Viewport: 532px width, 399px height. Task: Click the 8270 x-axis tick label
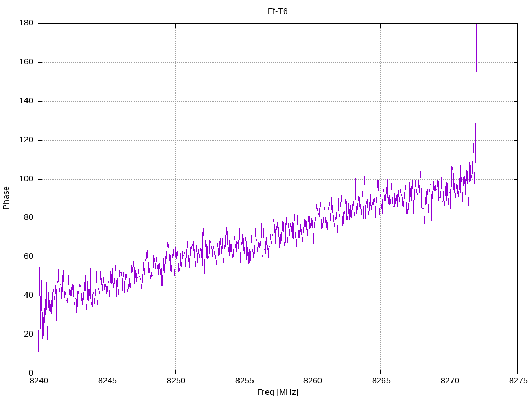click(x=449, y=382)
